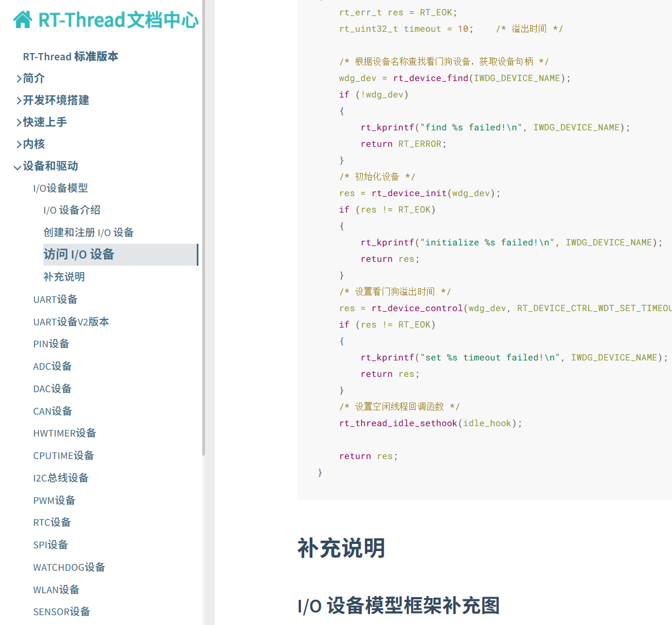Collapse the 设备和驱动 section
Viewport: 672px width, 625px height.
[18, 167]
